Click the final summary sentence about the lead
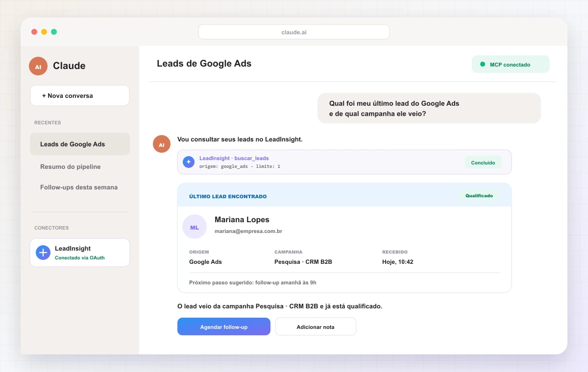588x372 pixels. point(280,306)
